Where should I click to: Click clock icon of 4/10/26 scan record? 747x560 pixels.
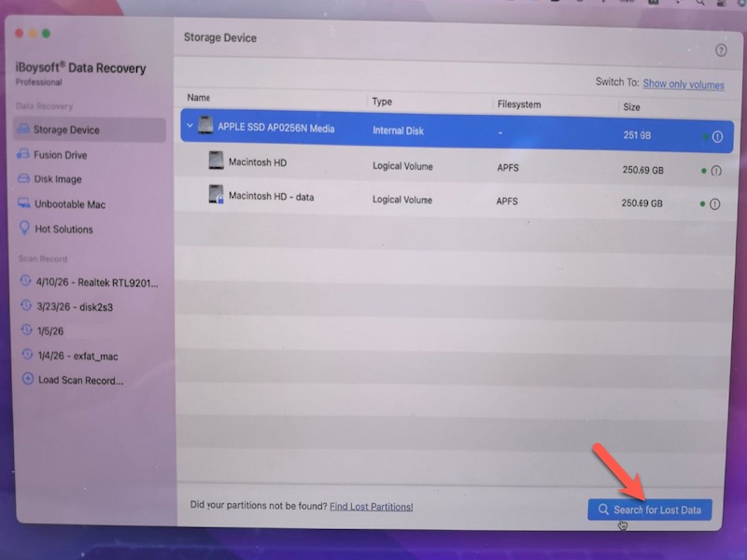click(x=25, y=281)
